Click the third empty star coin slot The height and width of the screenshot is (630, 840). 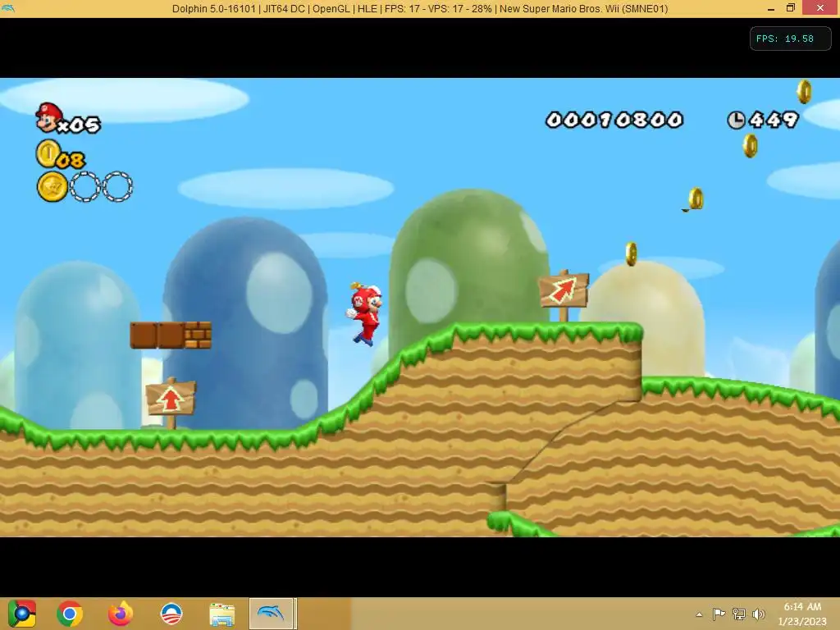(117, 187)
